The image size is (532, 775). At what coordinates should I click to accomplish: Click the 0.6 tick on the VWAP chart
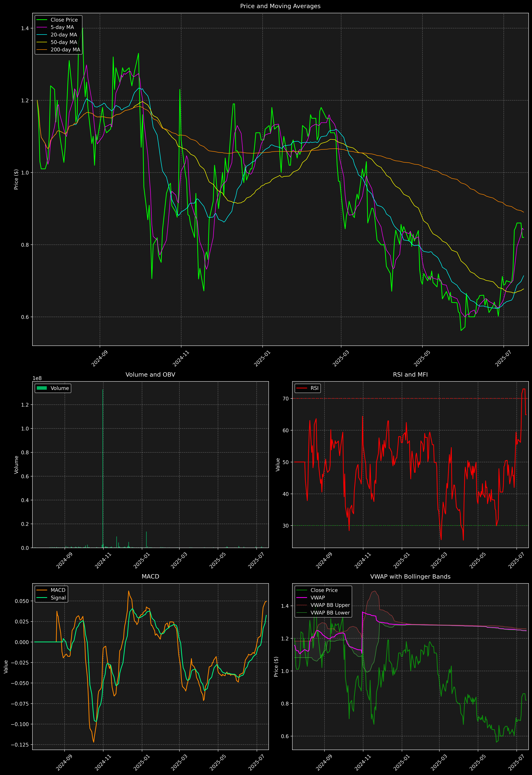[x=285, y=736]
